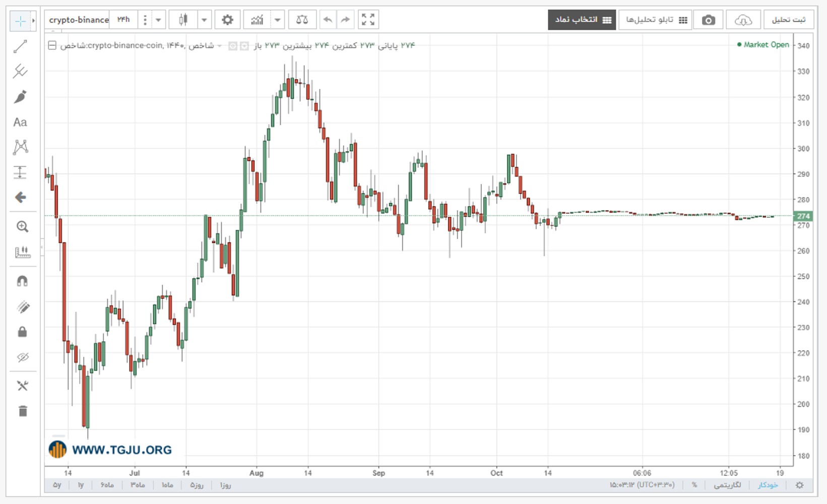Image resolution: width=827 pixels, height=504 pixels.
Task: Open the object tree tools icon
Action: tap(22, 386)
